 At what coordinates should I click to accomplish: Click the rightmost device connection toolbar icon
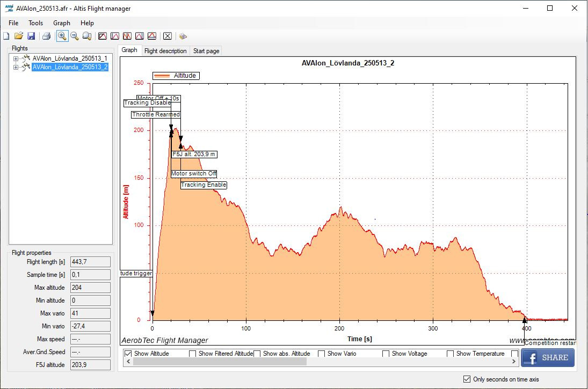point(183,36)
